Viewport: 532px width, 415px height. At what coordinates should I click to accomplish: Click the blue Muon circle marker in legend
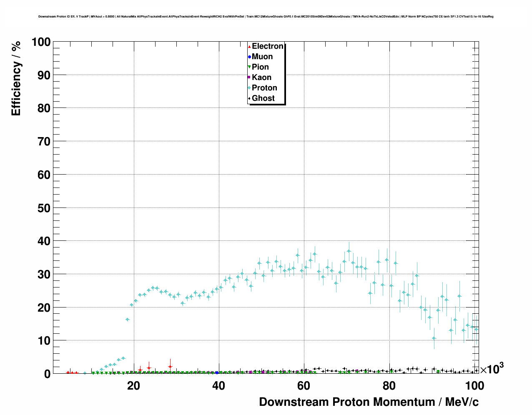tap(249, 57)
